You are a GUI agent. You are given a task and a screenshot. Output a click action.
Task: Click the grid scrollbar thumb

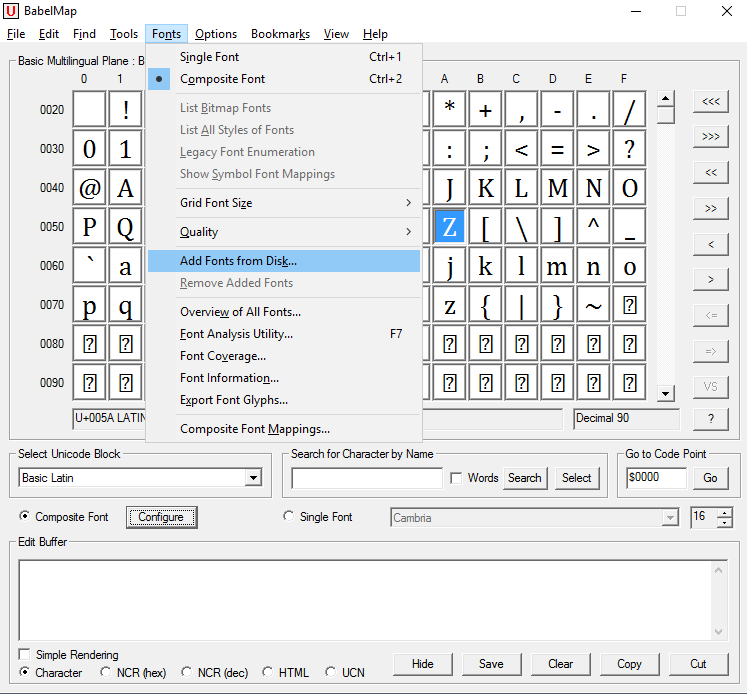pyautogui.click(x=666, y=115)
